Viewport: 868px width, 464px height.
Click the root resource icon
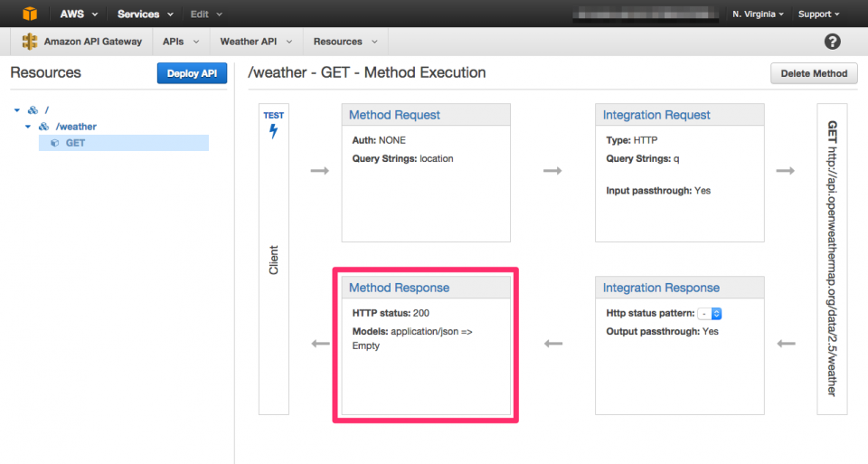[33, 110]
